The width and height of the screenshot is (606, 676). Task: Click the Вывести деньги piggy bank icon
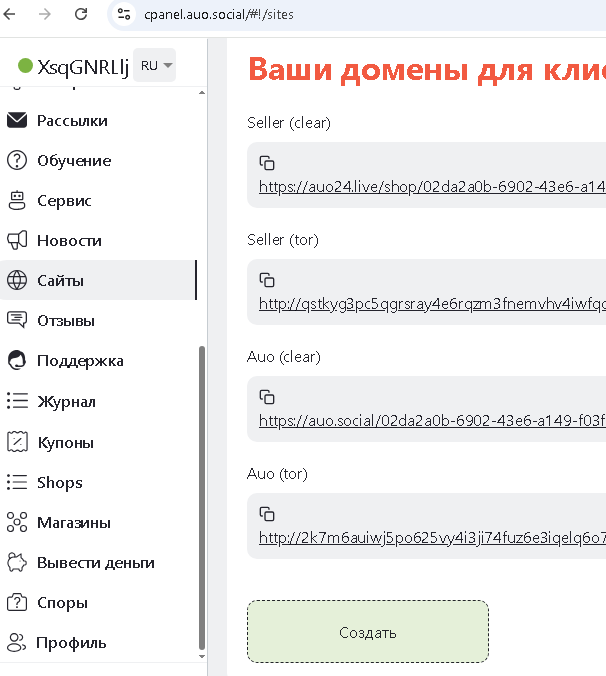tap(16, 562)
